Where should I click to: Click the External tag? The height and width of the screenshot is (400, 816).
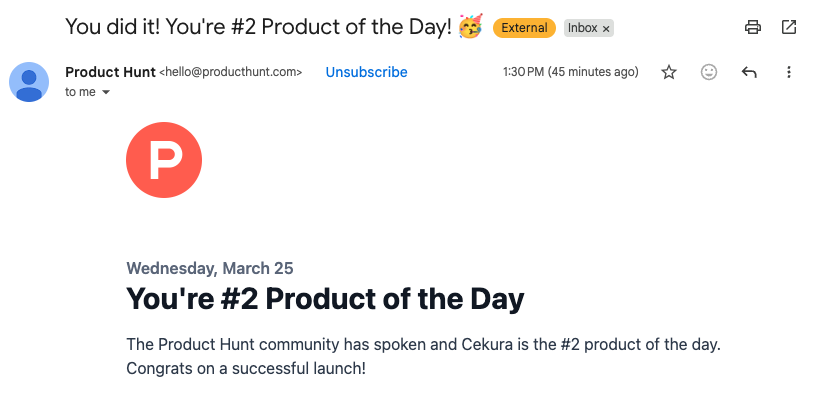[524, 28]
